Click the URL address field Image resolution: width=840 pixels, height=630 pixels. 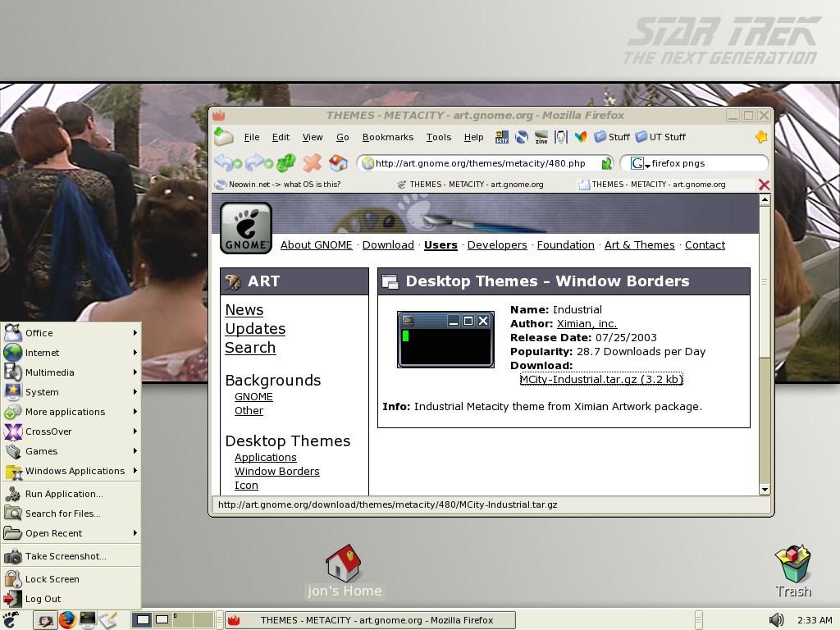point(484,163)
